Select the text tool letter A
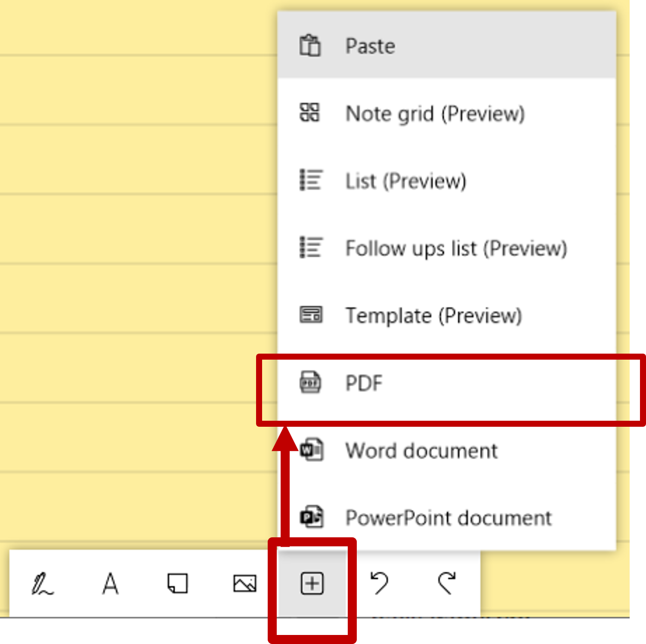646x644 pixels. [x=110, y=584]
